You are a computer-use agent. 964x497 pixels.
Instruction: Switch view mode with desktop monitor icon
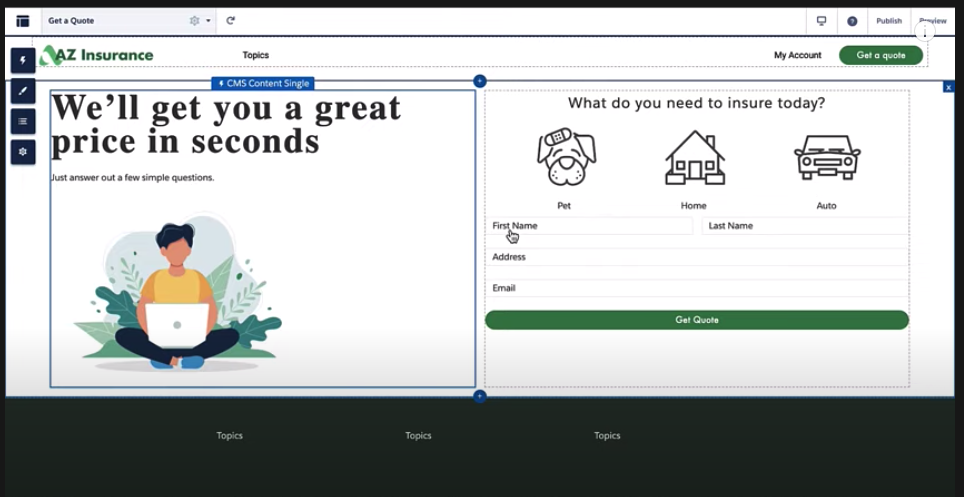821,21
